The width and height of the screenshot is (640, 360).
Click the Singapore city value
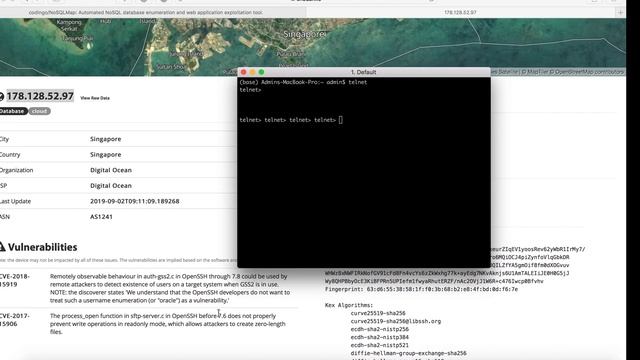pyautogui.click(x=106, y=139)
